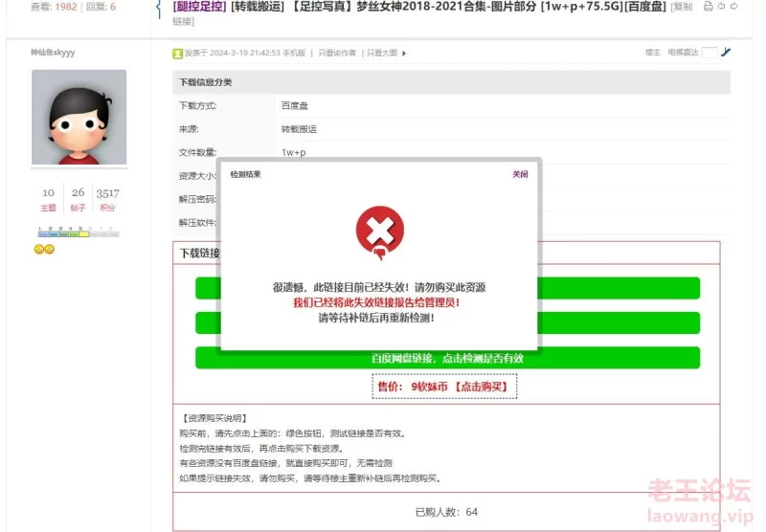Close the 检测结果 dialog via 关闭

[x=520, y=174]
